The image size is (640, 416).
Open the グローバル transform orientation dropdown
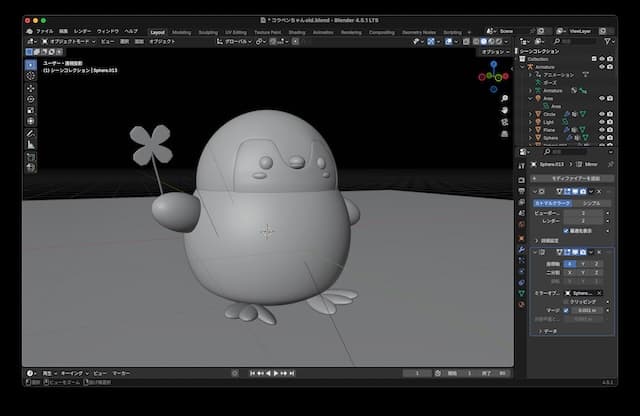234,42
